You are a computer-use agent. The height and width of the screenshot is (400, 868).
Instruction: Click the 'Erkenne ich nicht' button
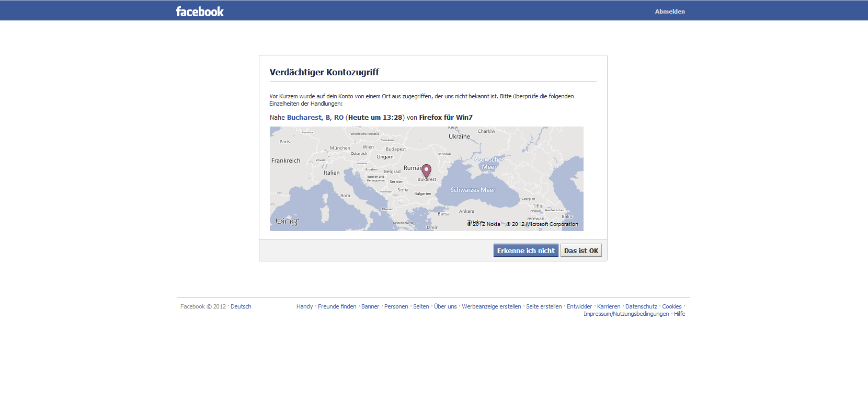(526, 250)
